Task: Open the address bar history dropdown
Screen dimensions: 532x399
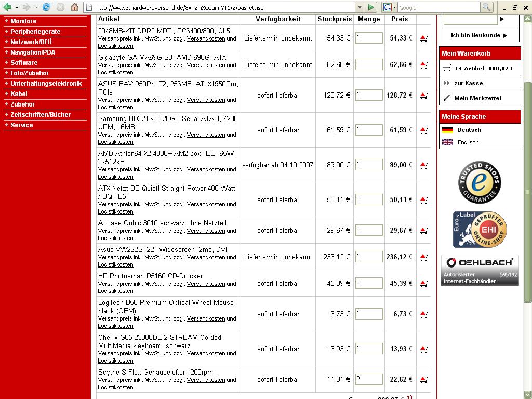Action: 360,7
